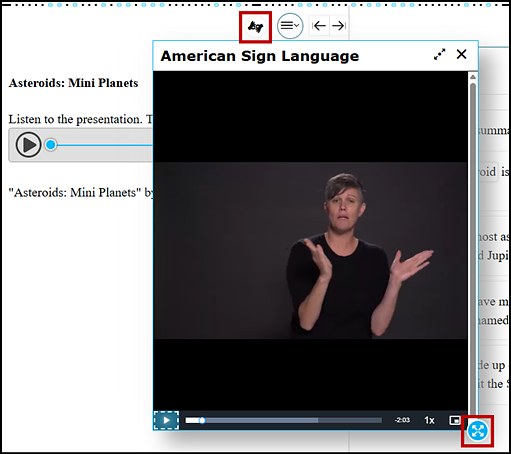Click the ASL video frame
The width and height of the screenshot is (511, 454).
click(311, 251)
